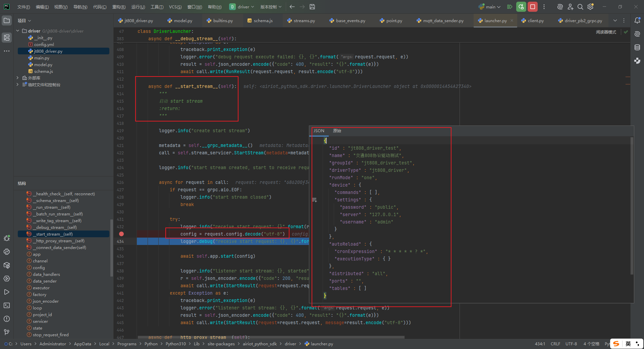
Task: Open the Python Console icon in sidebar
Action: [x=7, y=252]
